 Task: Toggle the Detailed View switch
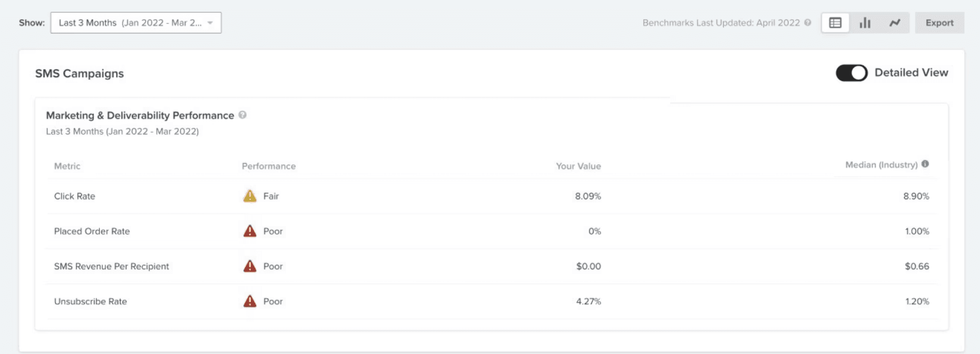(852, 73)
